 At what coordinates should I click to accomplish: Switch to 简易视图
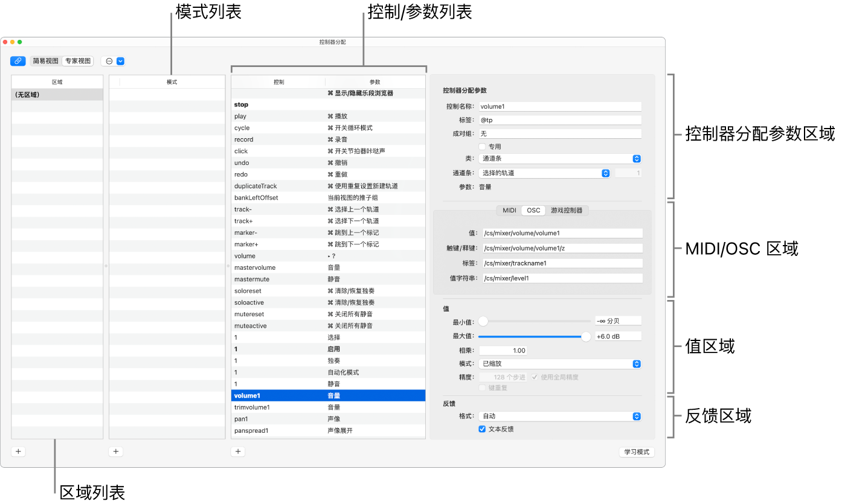coord(46,61)
